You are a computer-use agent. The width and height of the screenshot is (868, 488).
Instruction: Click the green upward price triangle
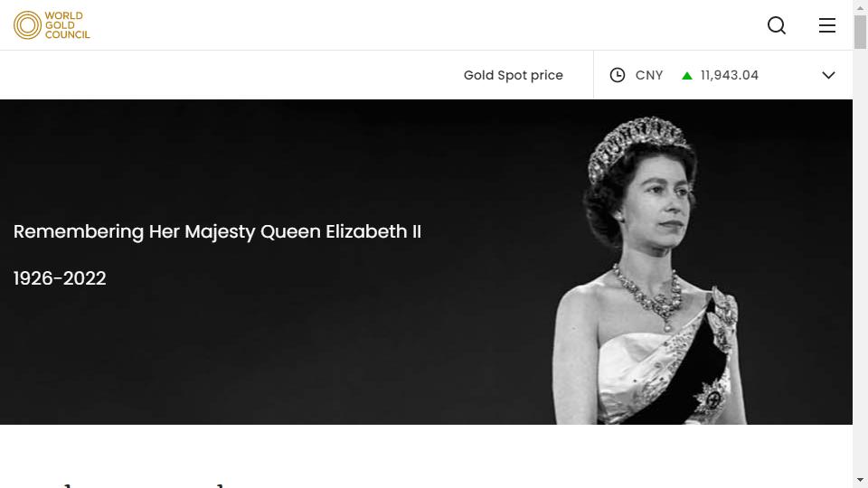pos(687,76)
